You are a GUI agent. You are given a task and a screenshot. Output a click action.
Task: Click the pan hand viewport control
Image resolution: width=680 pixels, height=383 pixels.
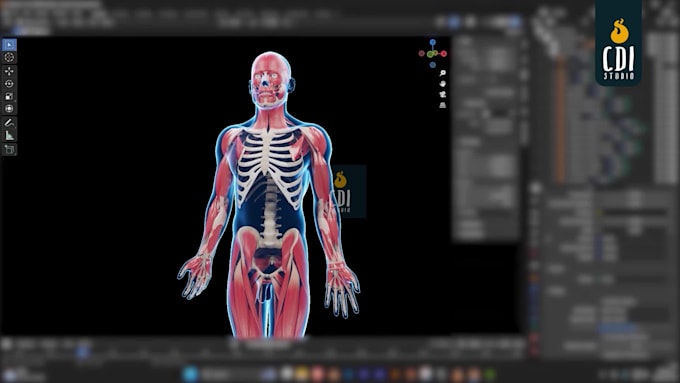point(442,83)
